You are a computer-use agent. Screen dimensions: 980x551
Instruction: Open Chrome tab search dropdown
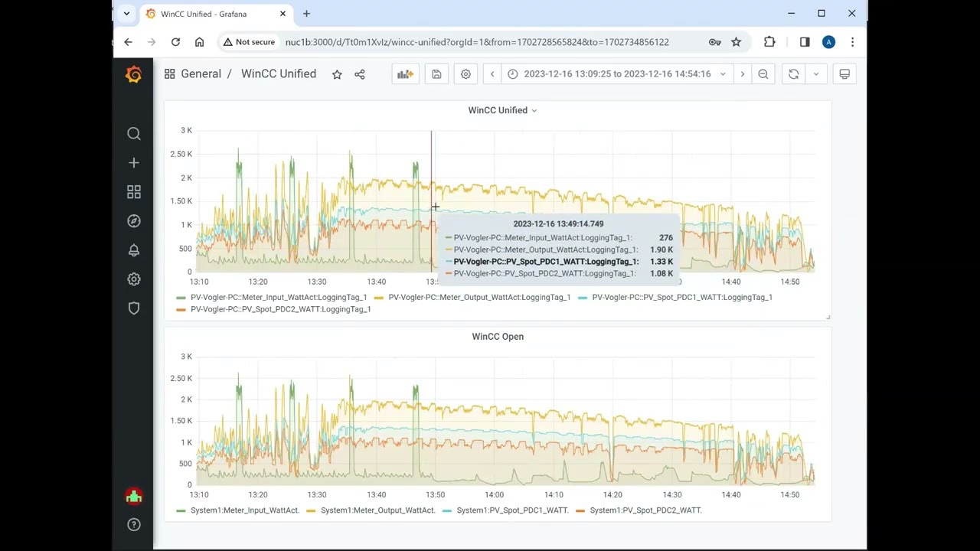click(x=126, y=14)
